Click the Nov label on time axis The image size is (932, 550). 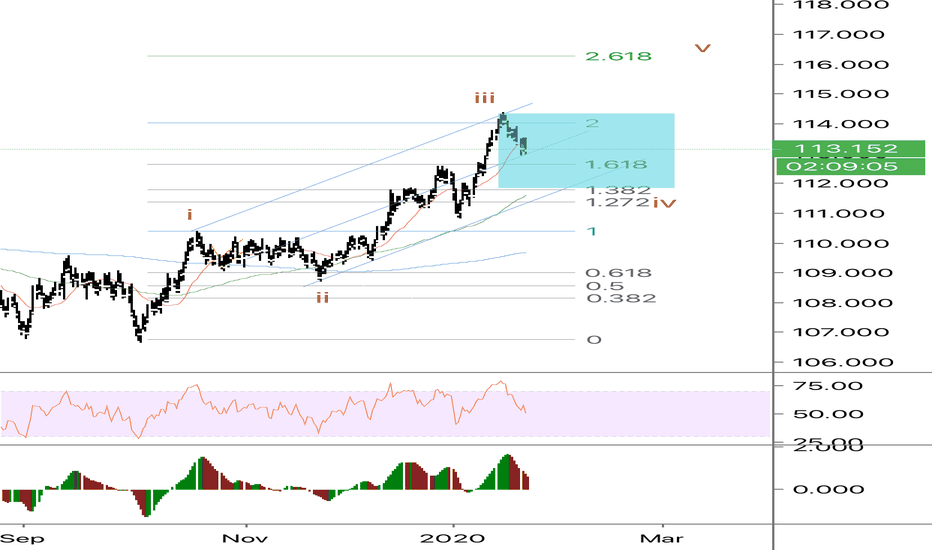(243, 537)
